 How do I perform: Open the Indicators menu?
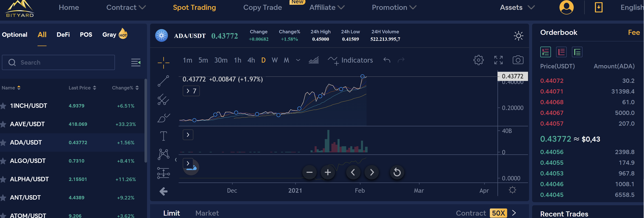click(x=350, y=60)
